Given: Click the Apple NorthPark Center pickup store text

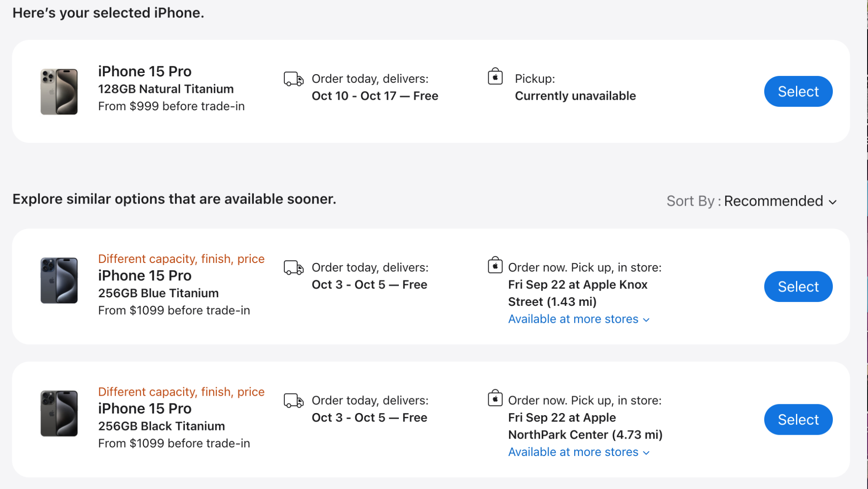Looking at the screenshot, I should (585, 426).
